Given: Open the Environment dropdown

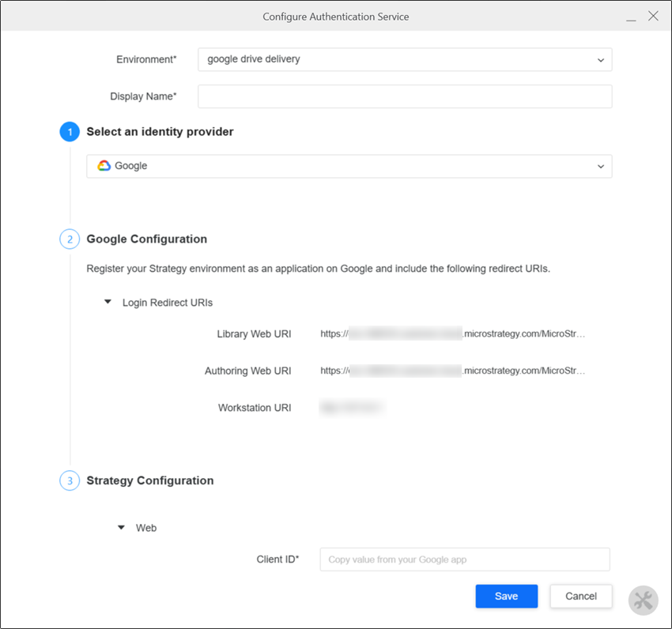Looking at the screenshot, I should coord(404,59).
